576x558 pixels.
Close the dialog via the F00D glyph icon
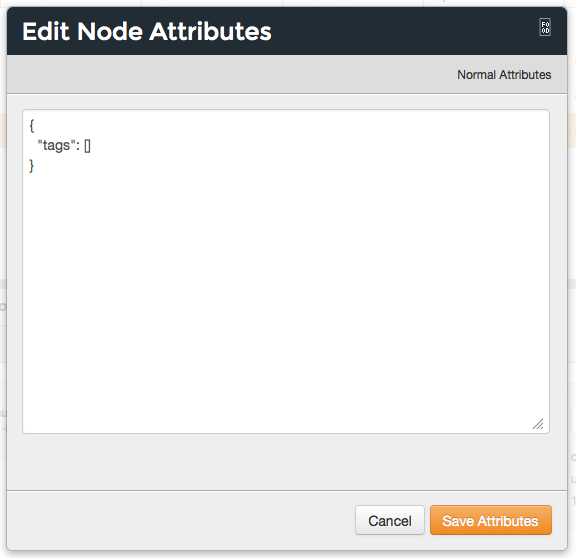click(x=545, y=27)
